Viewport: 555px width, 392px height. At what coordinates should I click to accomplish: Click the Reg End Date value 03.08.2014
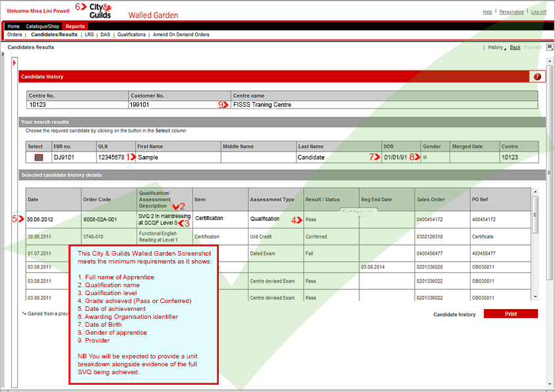point(372,267)
